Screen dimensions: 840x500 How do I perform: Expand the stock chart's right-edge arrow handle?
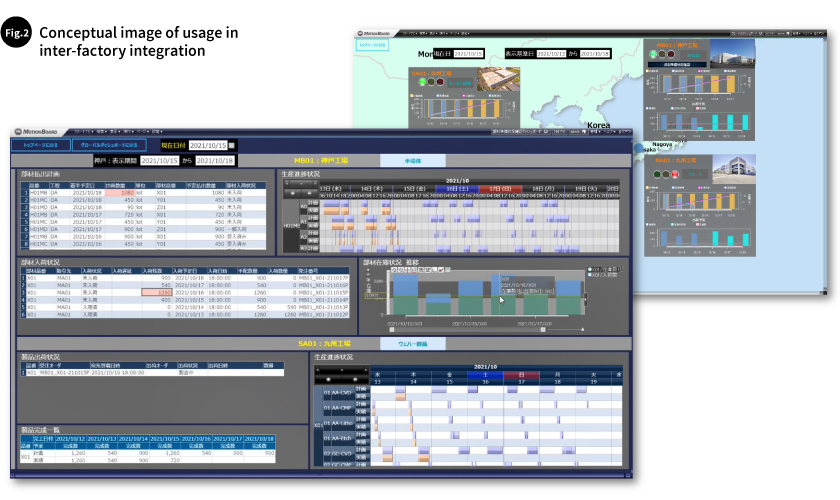586,299
